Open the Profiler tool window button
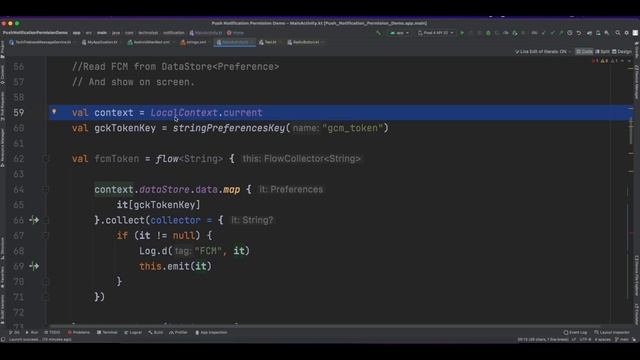Screen dimensions: 640x360 pos(178,332)
